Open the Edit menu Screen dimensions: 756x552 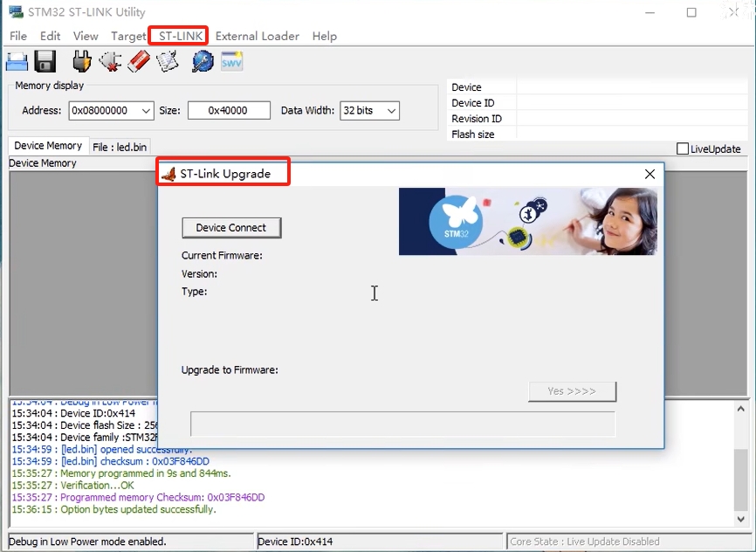pyautogui.click(x=50, y=36)
